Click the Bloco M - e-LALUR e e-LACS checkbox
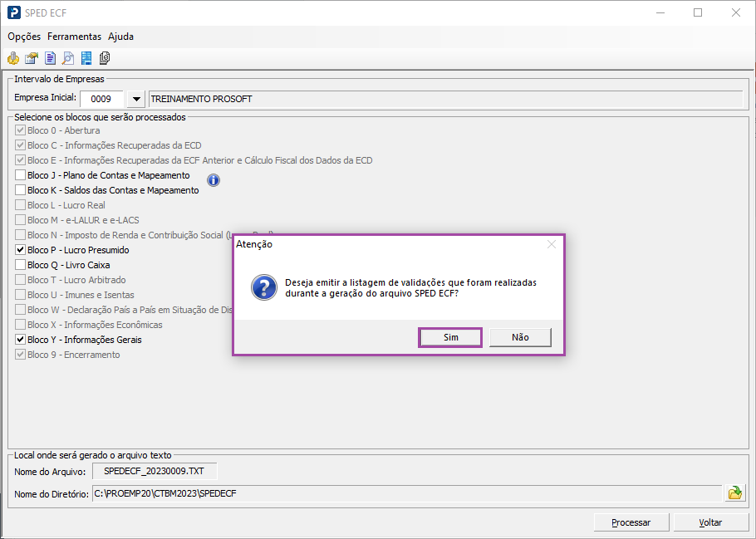The width and height of the screenshot is (756, 539). 20,220
